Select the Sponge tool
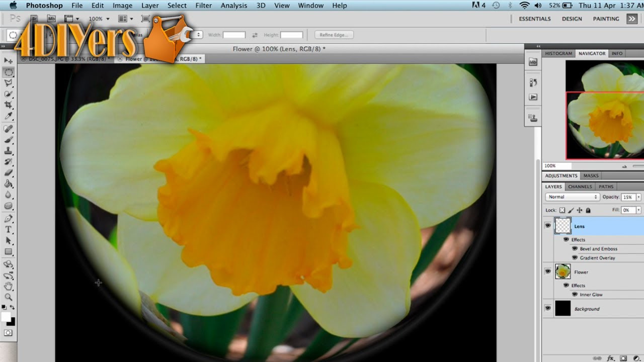This screenshot has height=362, width=644. tap(9, 206)
